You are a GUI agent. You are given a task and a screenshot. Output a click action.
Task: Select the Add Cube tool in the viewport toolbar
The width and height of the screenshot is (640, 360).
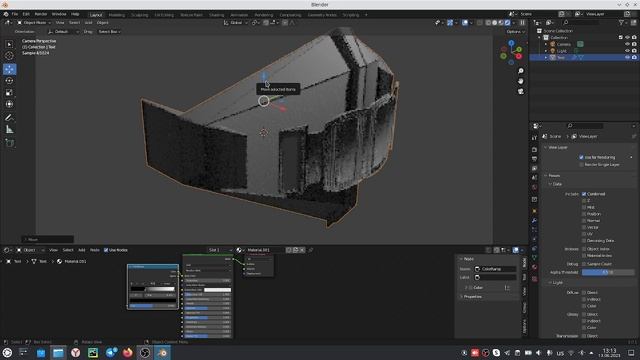click(x=9, y=143)
